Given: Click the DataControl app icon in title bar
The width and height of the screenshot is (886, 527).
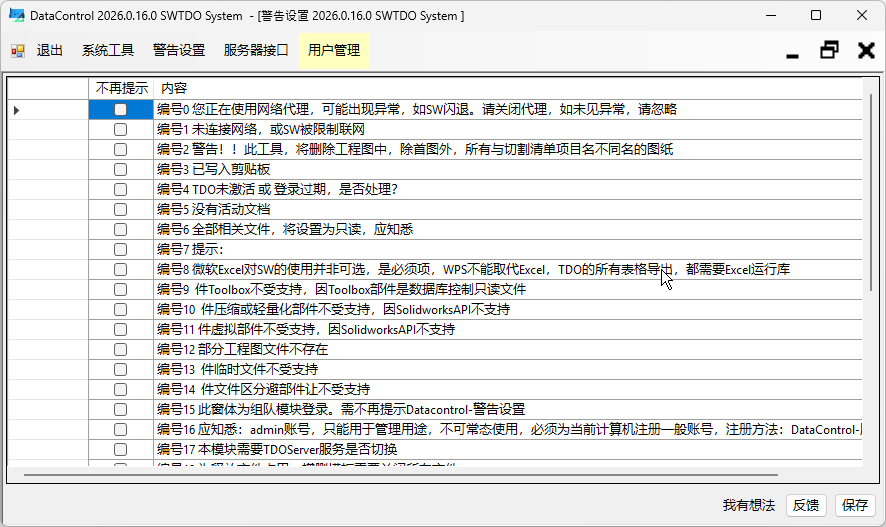Looking at the screenshot, I should (17, 16).
